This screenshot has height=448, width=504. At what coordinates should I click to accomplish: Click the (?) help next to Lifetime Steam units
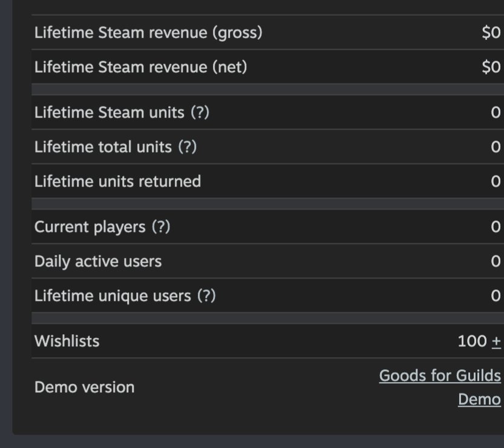pyautogui.click(x=200, y=113)
